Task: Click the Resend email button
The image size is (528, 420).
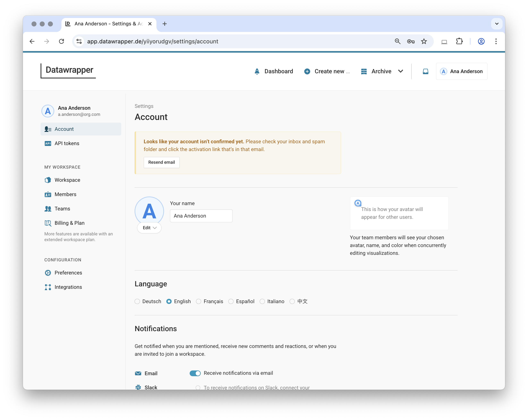Action: point(161,162)
